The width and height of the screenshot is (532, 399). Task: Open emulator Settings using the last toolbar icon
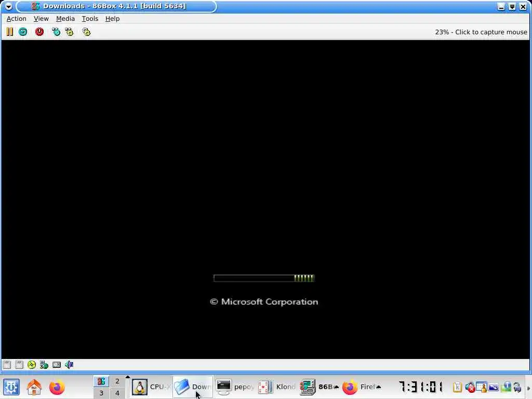point(86,32)
